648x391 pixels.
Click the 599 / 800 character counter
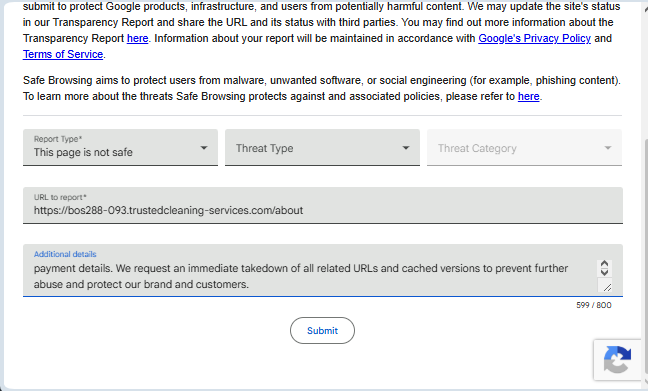594,305
